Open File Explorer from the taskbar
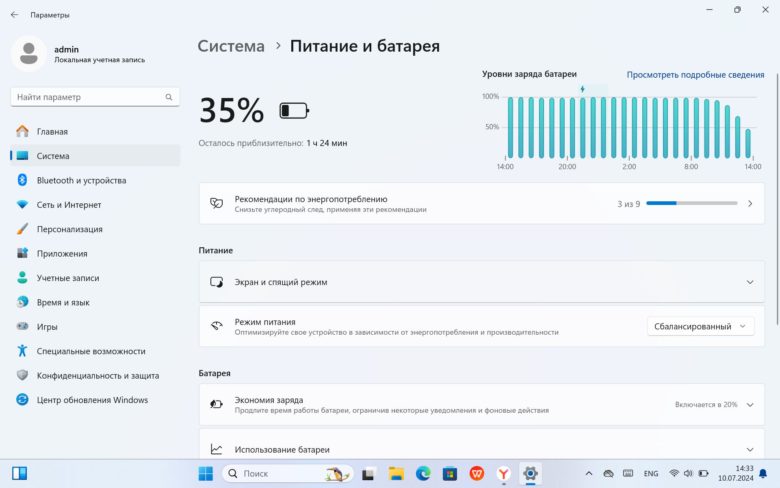The height and width of the screenshot is (488, 780). click(x=396, y=474)
